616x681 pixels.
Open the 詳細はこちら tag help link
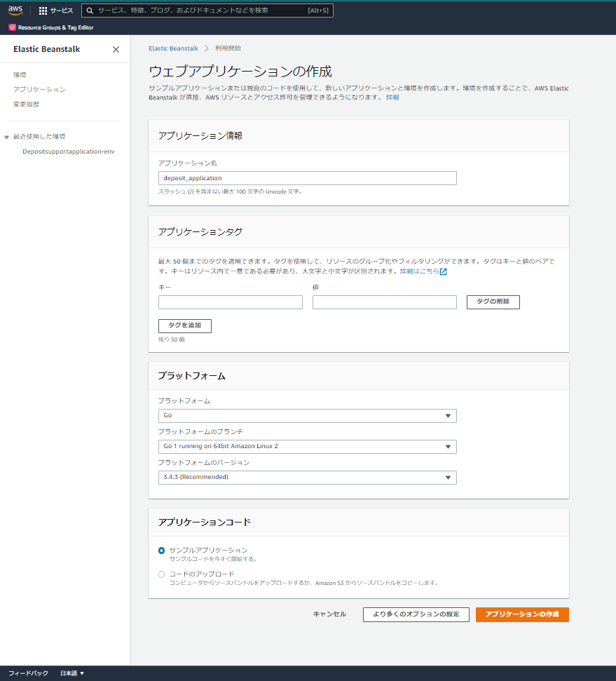tap(419, 271)
